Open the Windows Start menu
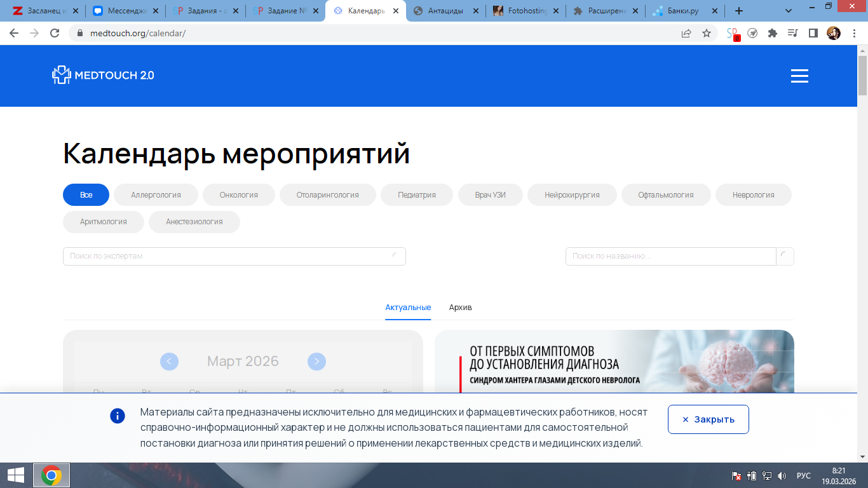The image size is (868, 488). pos(15,475)
